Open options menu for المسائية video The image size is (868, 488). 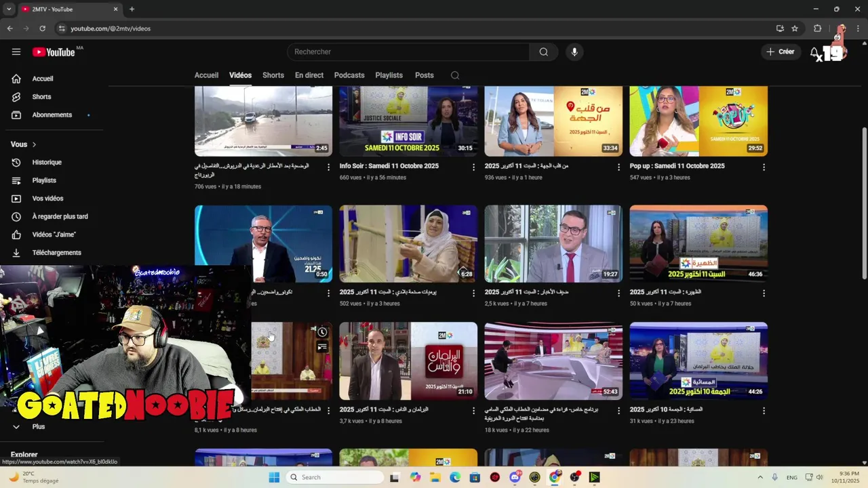[764, 411]
